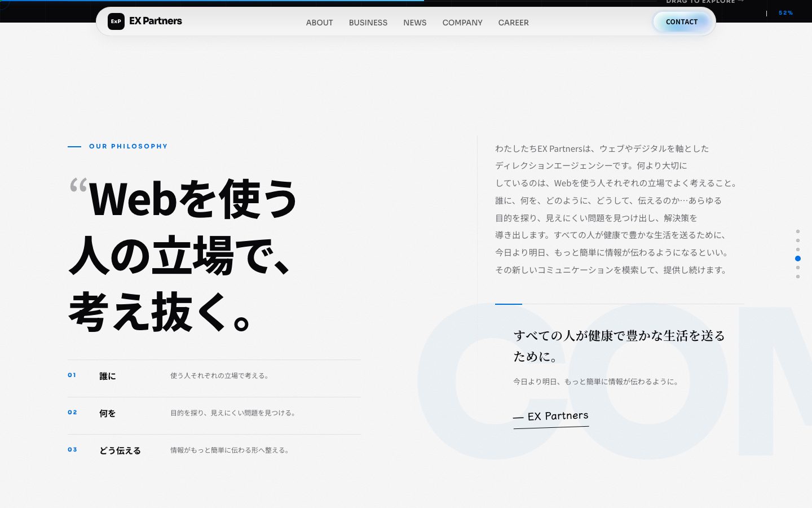Open the NEWS navigation item
This screenshot has height=508, width=812.
[415, 23]
